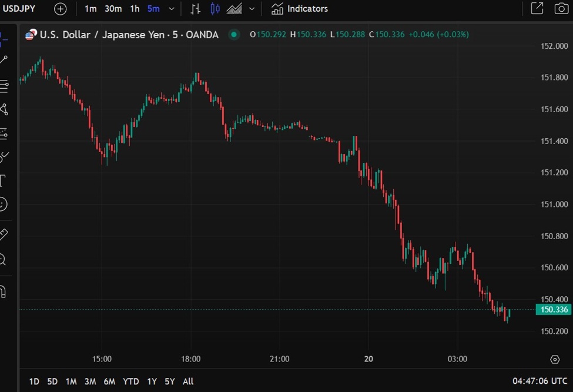Open the Indicators panel

(x=300, y=9)
